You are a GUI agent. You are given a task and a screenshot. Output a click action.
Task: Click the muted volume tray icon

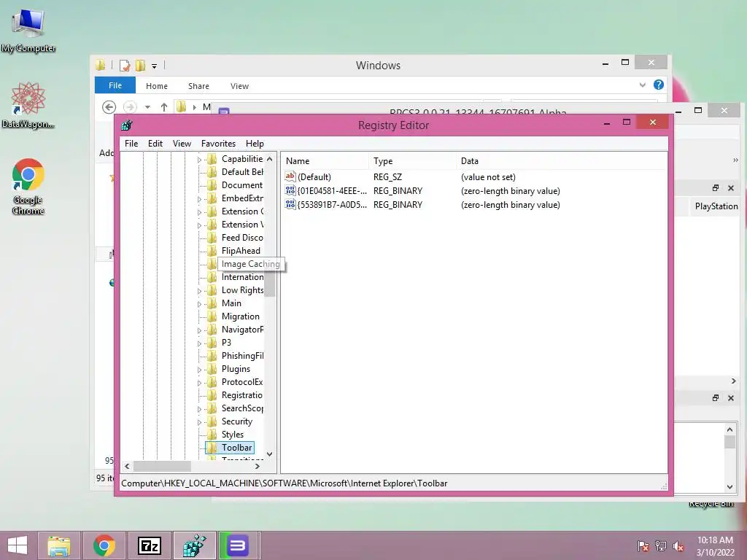pos(678,546)
